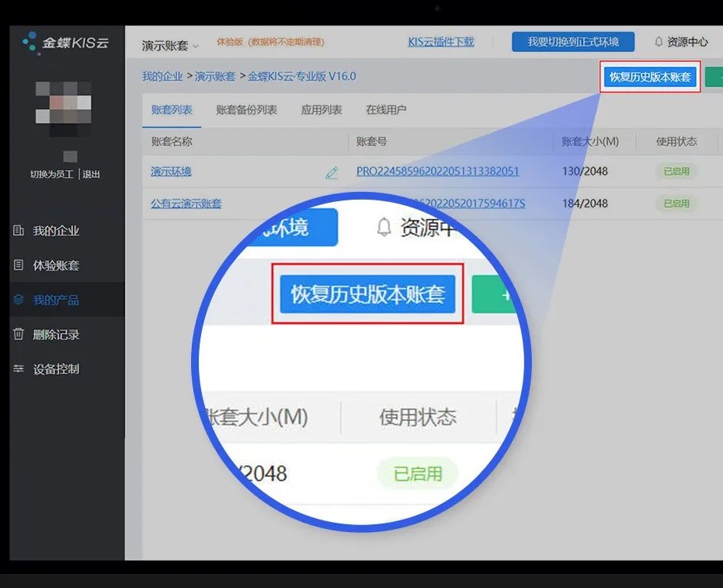Select 我的产品 in the sidebar menu
723x588 pixels.
tap(56, 301)
